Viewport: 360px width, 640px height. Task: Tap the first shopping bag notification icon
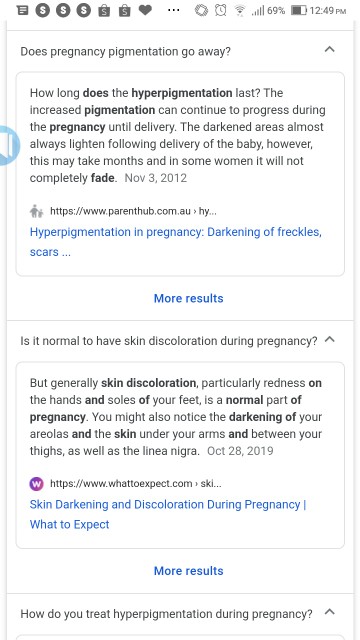[x=104, y=11]
